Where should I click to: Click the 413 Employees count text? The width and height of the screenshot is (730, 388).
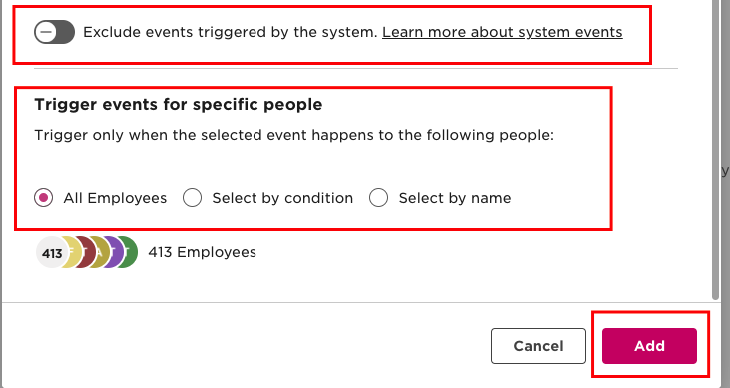[202, 252]
